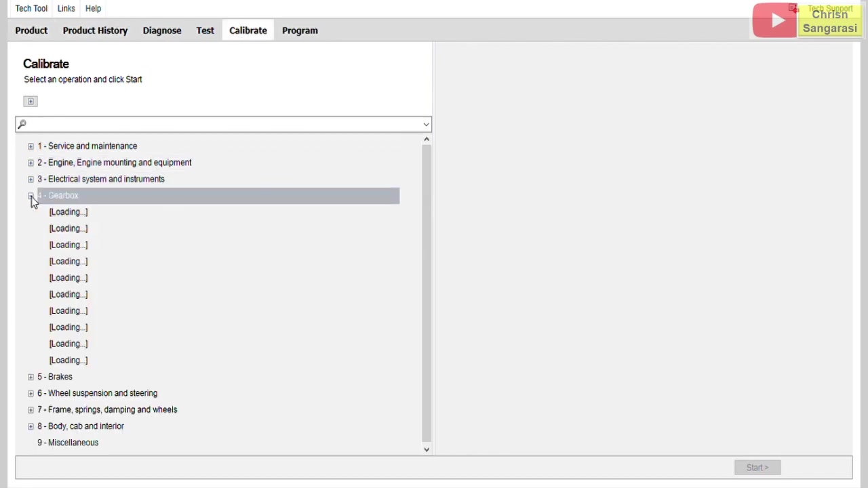Expand the 5 - Brakes group
Screen dimensions: 868x488
pos(31,376)
